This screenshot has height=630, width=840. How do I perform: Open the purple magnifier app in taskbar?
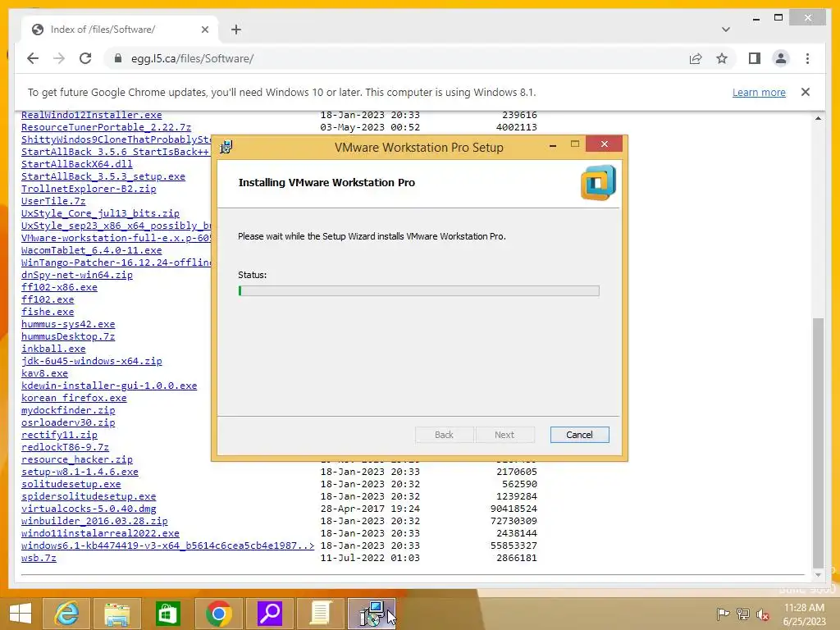click(x=269, y=614)
